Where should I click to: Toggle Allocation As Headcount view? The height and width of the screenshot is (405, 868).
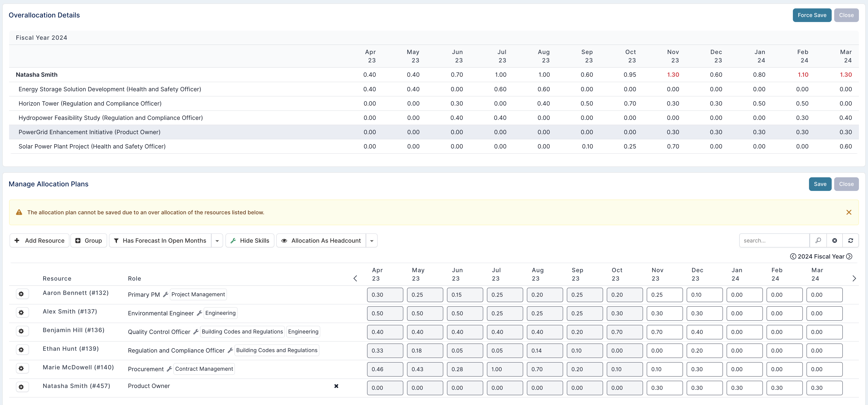[321, 241]
